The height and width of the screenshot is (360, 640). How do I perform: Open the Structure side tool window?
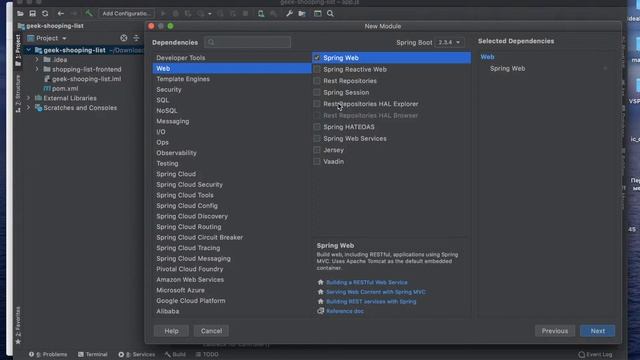tap(18, 94)
